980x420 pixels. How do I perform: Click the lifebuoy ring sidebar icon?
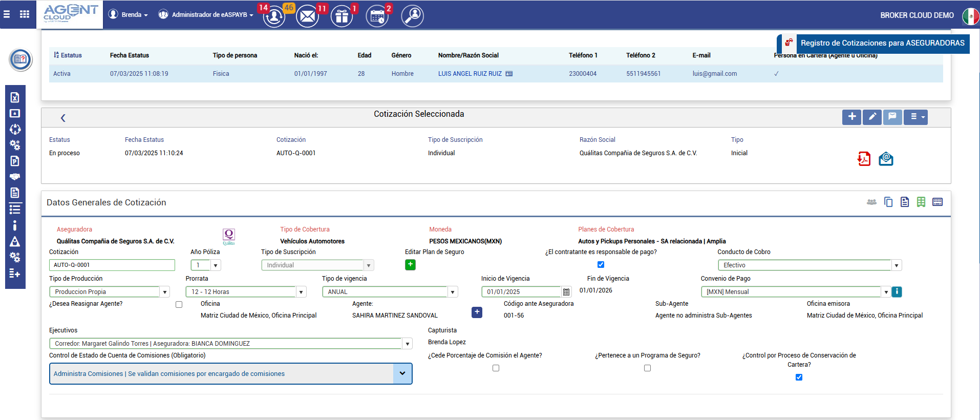[15, 129]
